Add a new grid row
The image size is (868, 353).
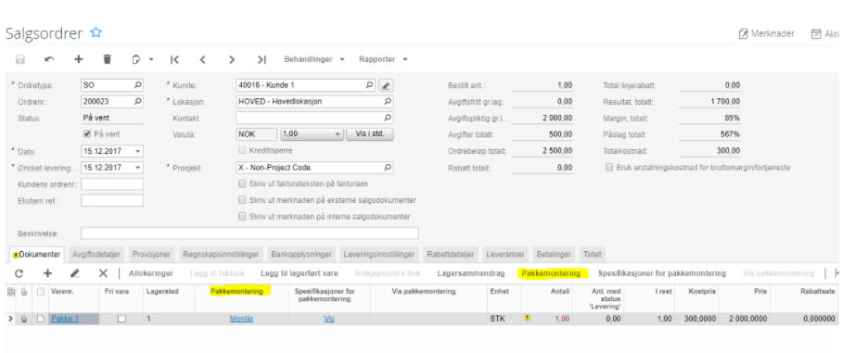point(47,273)
